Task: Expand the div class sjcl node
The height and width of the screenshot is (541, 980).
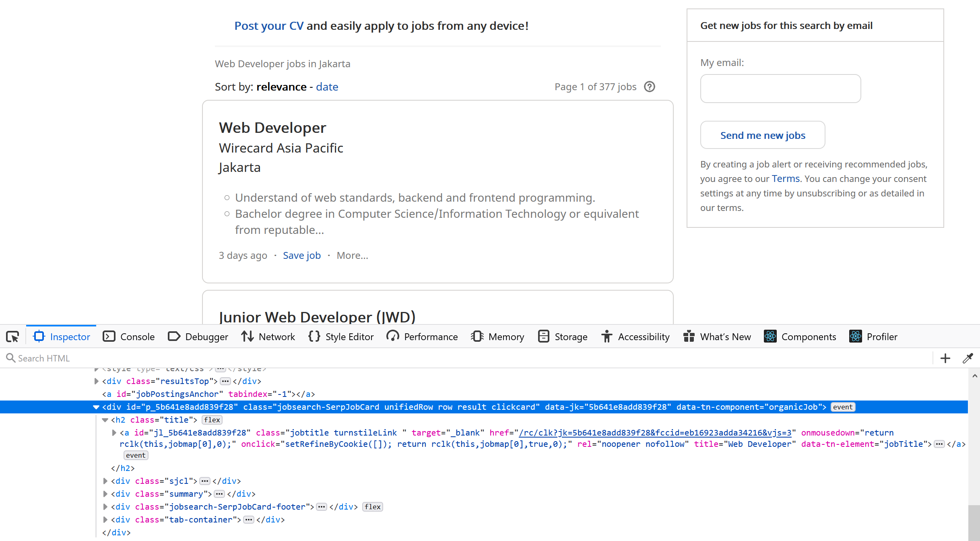Action: coord(105,481)
